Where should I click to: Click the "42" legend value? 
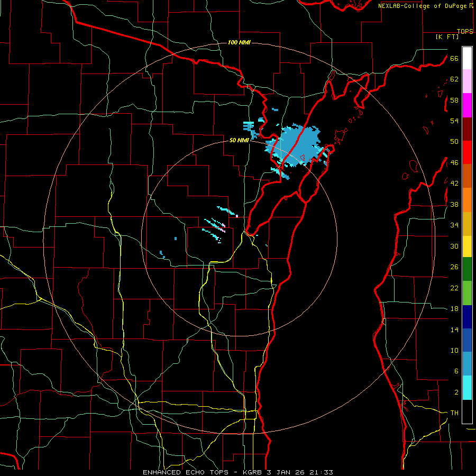point(454,184)
